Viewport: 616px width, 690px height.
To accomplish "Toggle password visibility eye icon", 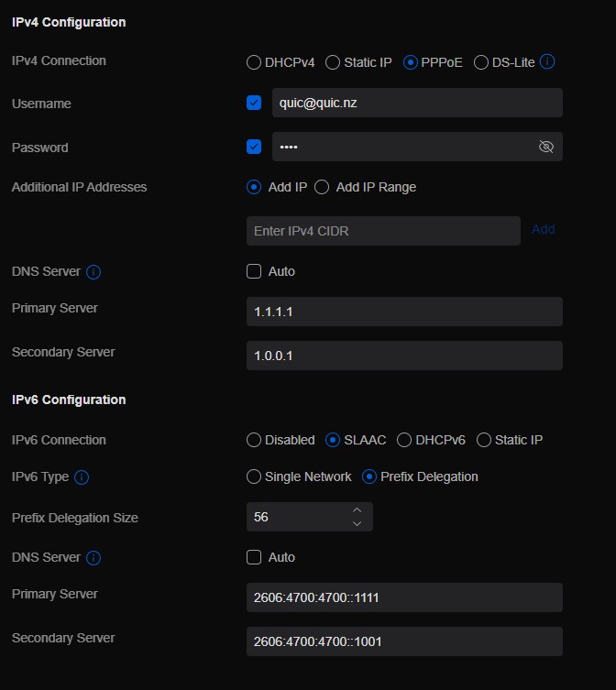I will 546,147.
